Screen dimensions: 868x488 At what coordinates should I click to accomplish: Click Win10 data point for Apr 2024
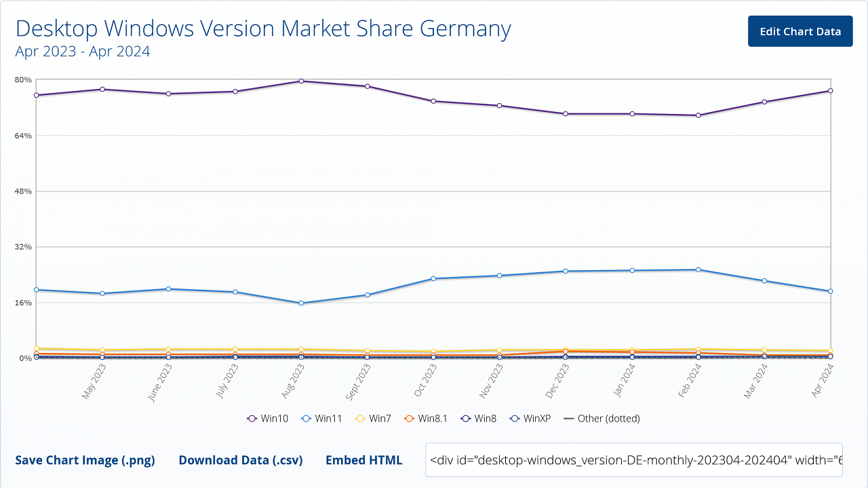pos(830,90)
